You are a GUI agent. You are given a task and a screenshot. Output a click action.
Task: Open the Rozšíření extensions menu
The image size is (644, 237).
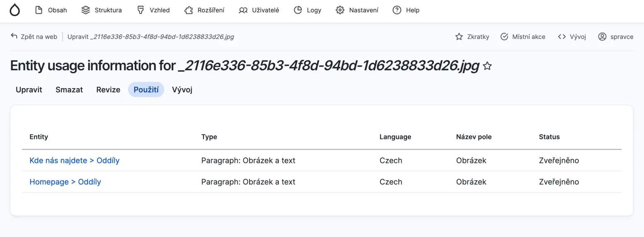[x=204, y=10]
